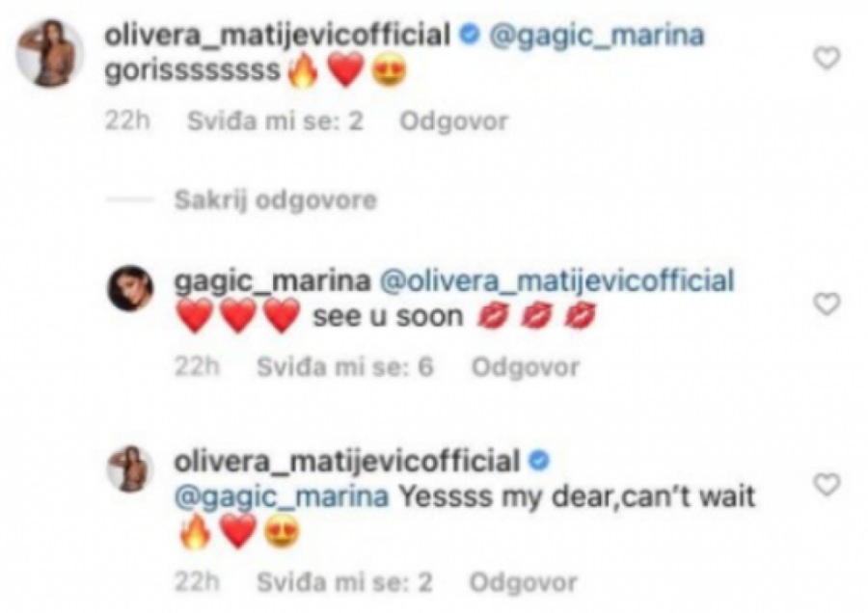Viewport: 868px width, 613px height.
Task: Like the top 'gorisssssss' comment with heart
Action: click(x=827, y=58)
